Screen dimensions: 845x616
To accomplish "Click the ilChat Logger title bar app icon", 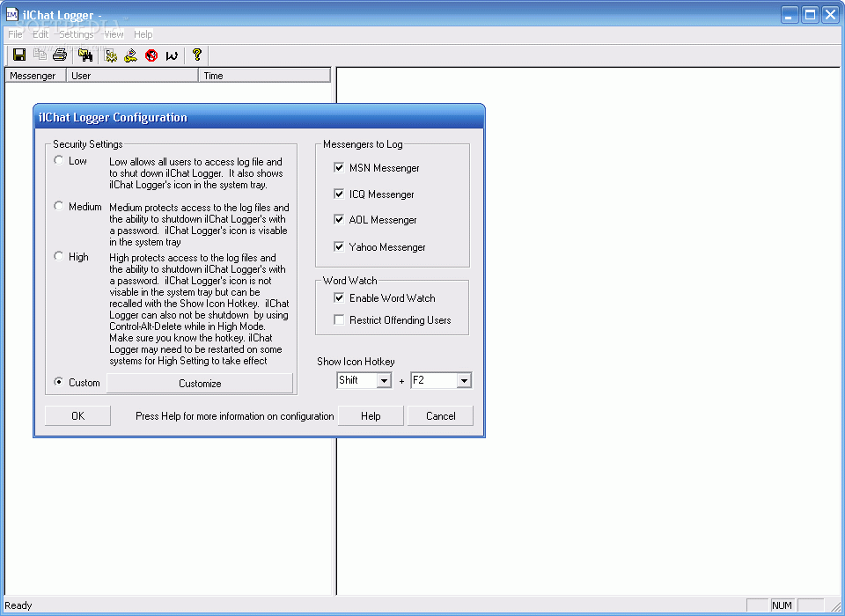I will point(11,15).
